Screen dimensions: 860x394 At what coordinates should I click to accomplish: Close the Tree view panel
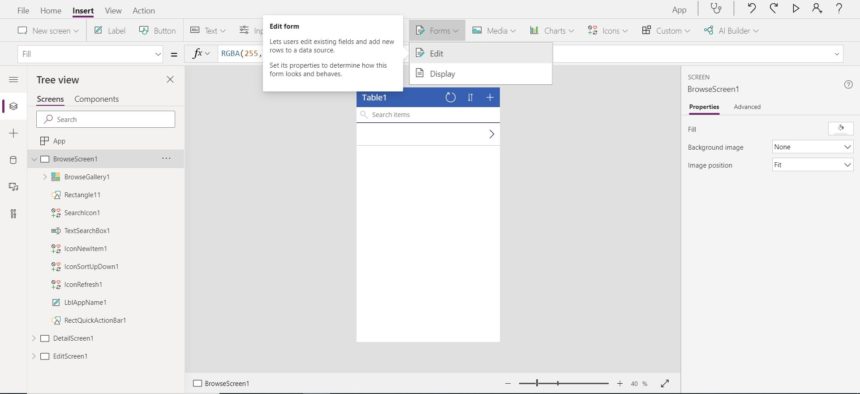pyautogui.click(x=170, y=80)
